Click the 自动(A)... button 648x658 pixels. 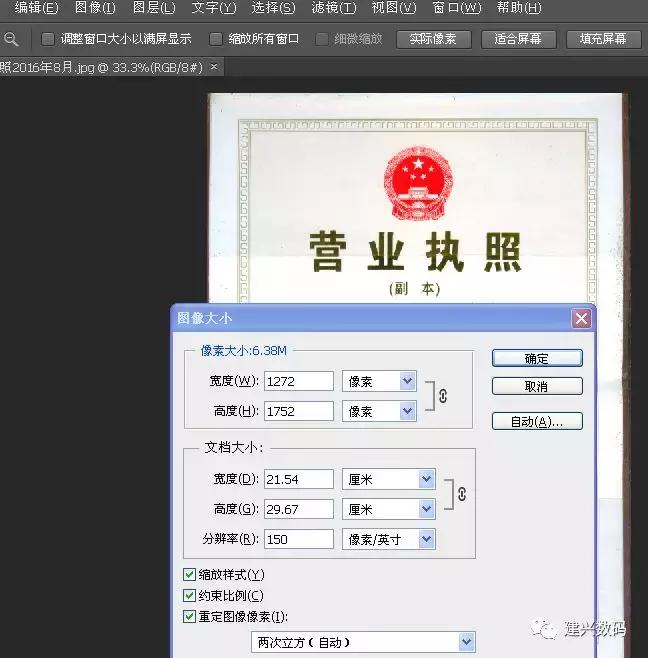pyautogui.click(x=537, y=421)
